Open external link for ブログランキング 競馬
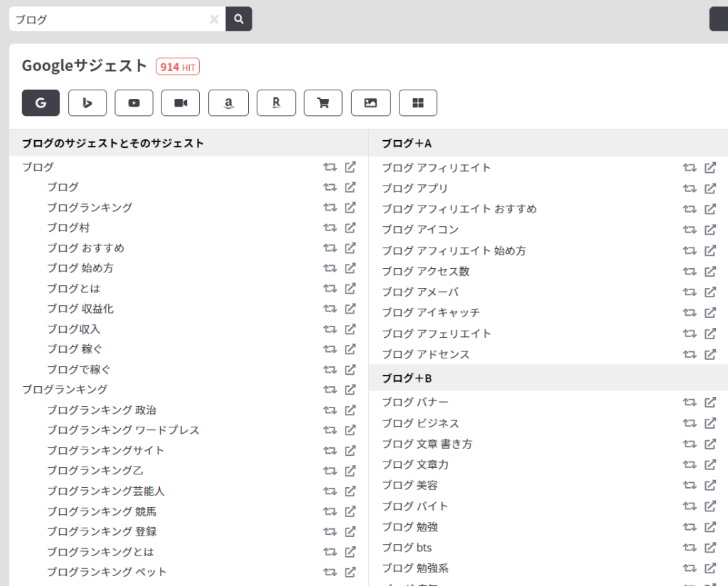 point(350,511)
